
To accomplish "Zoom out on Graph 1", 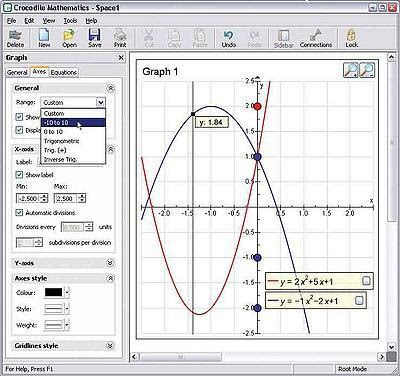I will click(367, 70).
